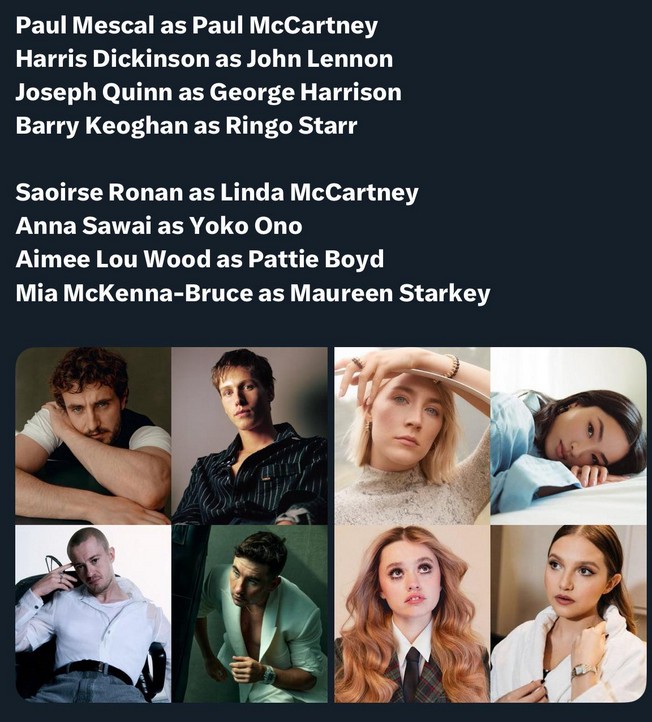The width and height of the screenshot is (652, 722).
Task: Click the 'Joseph Quinn' name text
Action: pos(94,93)
